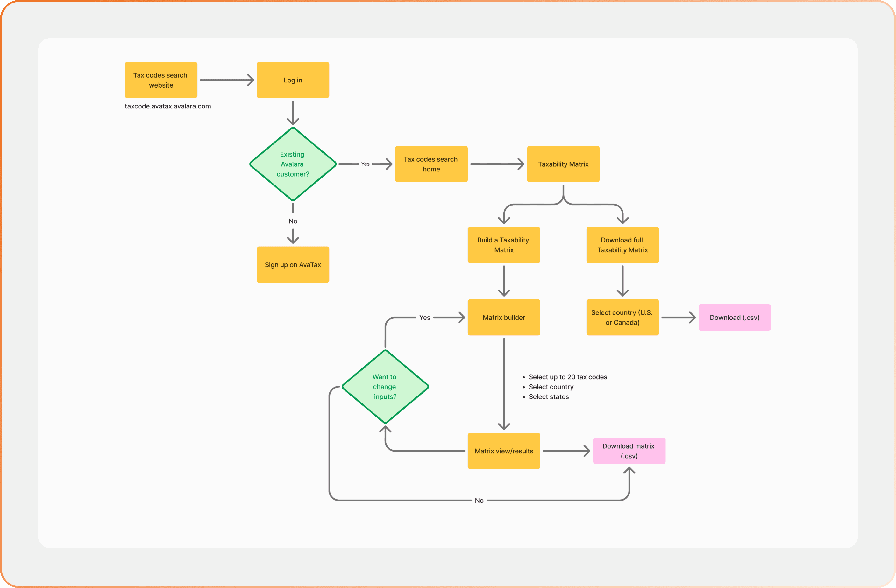The image size is (896, 588).
Task: Click the small Yes label beside customer diamond
Action: (x=365, y=164)
